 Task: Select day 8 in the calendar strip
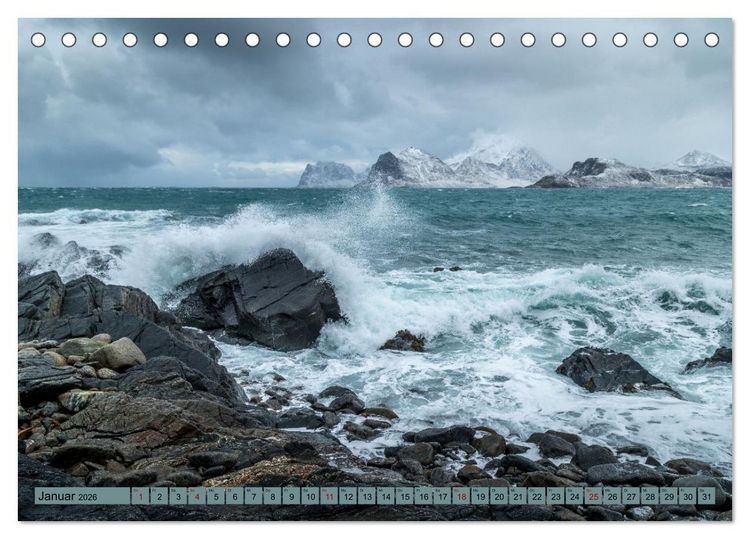point(273,496)
